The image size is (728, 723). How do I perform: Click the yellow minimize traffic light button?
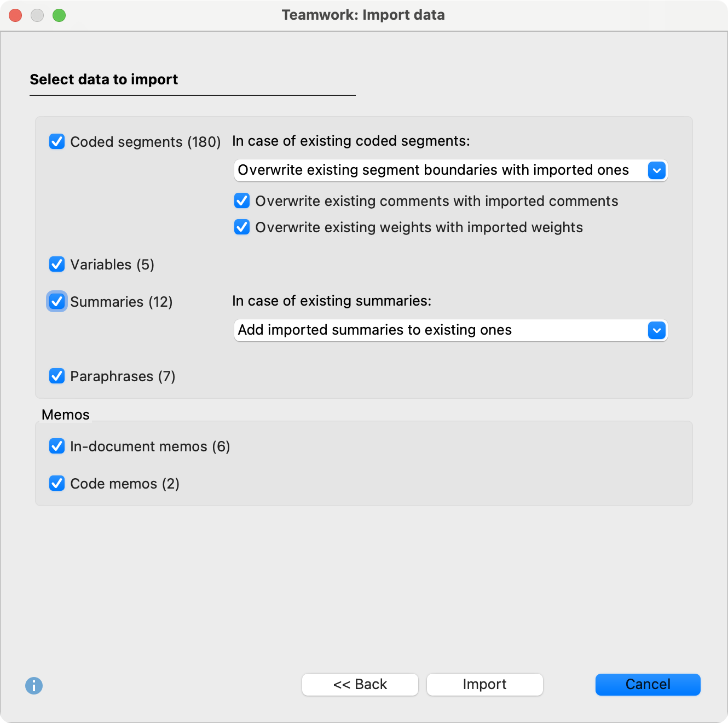37,15
